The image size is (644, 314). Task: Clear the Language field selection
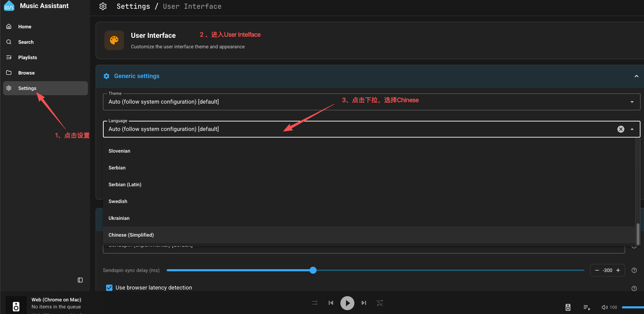click(x=621, y=129)
